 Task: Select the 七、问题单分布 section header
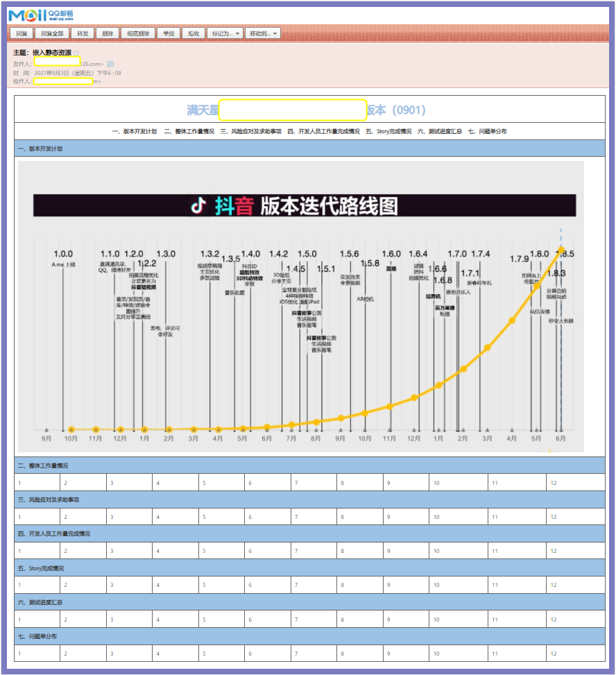(309, 636)
